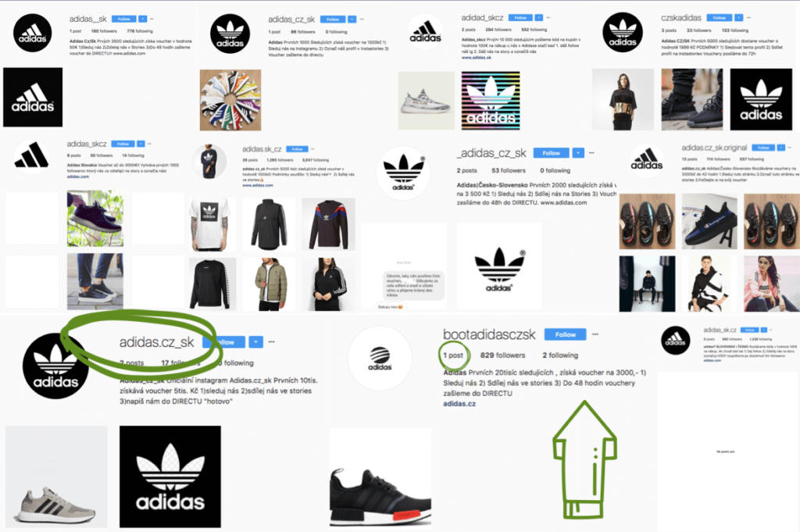Click the bootadidasczsk round adidas avatar
The image size is (800, 532).
click(x=380, y=358)
